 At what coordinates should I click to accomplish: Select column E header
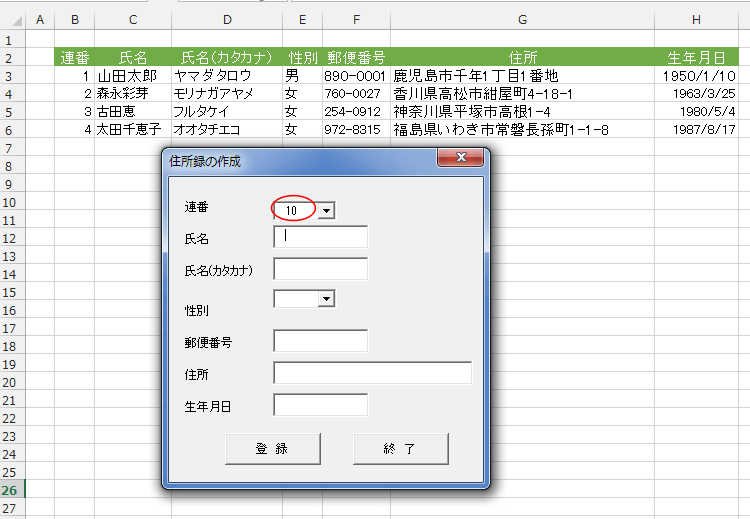[302, 20]
